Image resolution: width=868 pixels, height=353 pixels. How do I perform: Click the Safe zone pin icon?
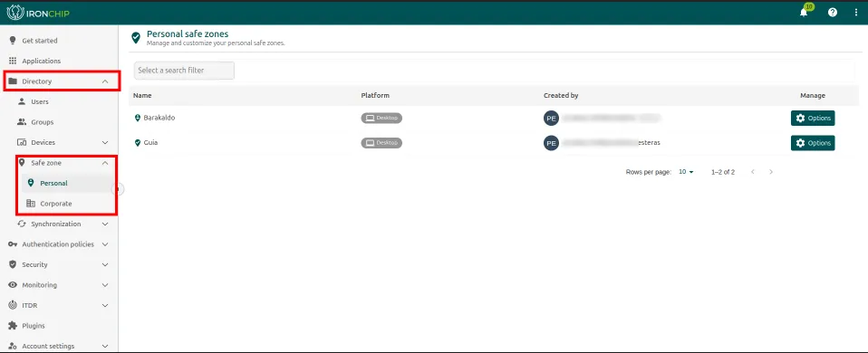click(x=22, y=163)
